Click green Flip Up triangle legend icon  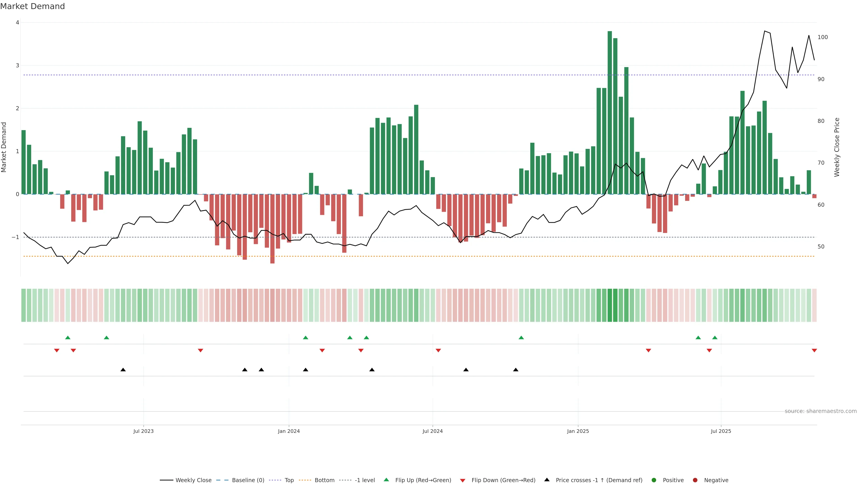coord(387,480)
